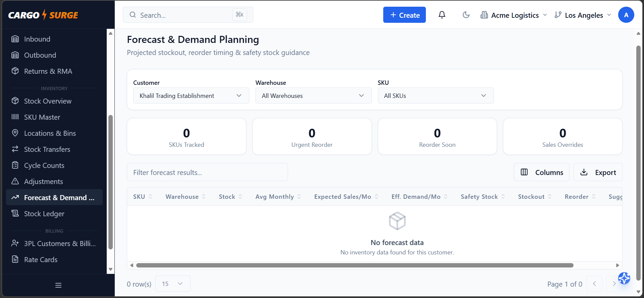The width and height of the screenshot is (644, 298).
Task: Click the table's horizontal scrollbar
Action: point(355,265)
